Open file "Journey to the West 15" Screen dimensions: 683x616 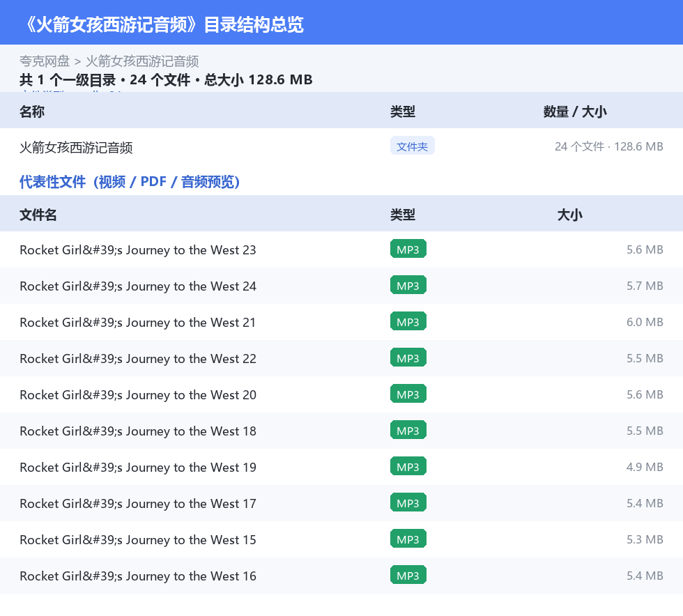[x=138, y=539]
